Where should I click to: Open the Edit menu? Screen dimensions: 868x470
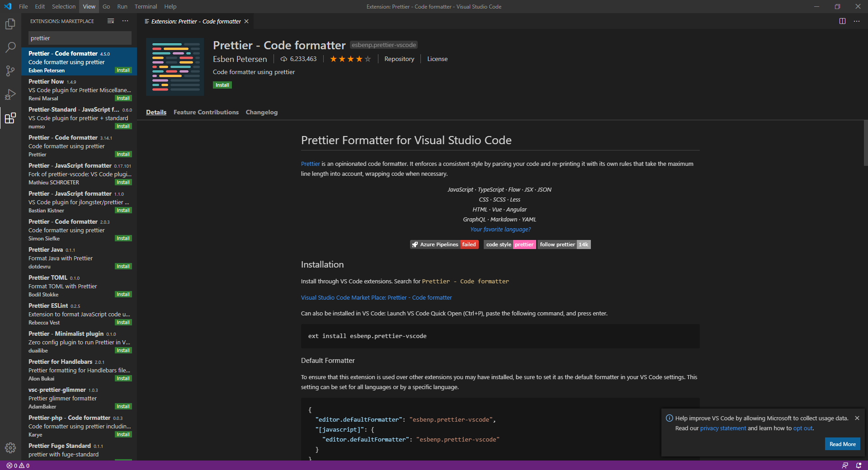[x=40, y=6]
